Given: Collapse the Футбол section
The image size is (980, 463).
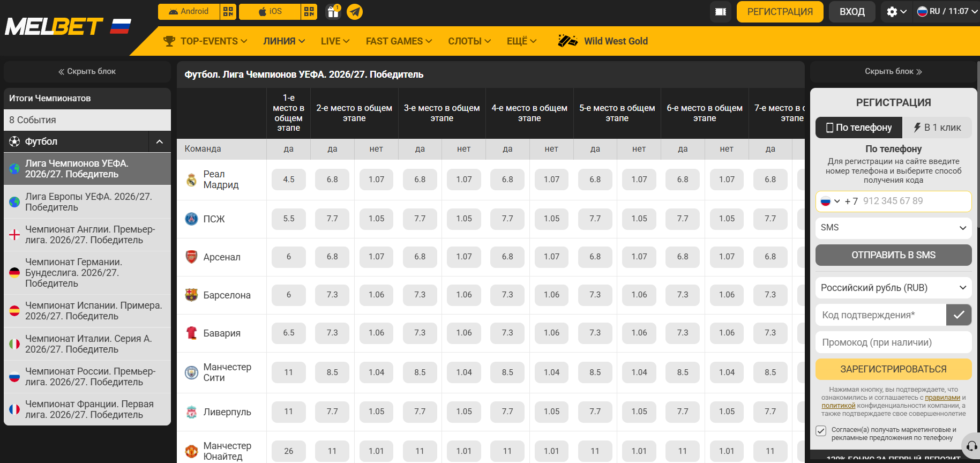Looking at the screenshot, I should click(x=159, y=141).
